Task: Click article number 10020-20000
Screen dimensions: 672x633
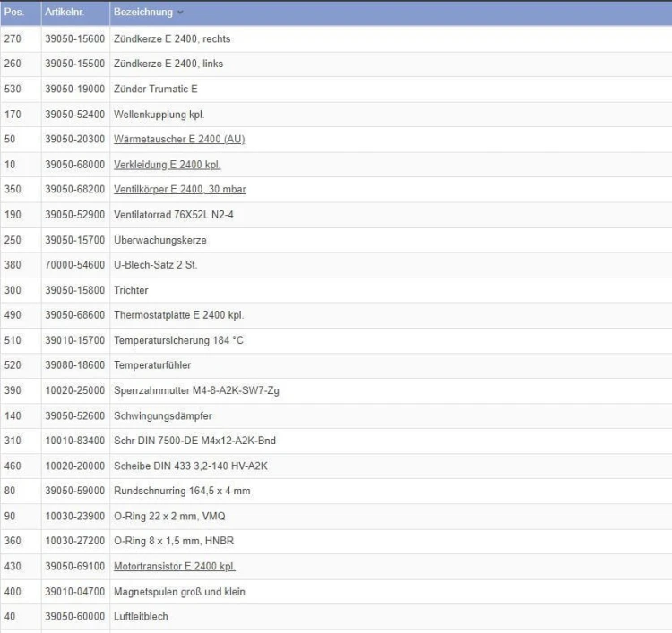Action: point(75,466)
